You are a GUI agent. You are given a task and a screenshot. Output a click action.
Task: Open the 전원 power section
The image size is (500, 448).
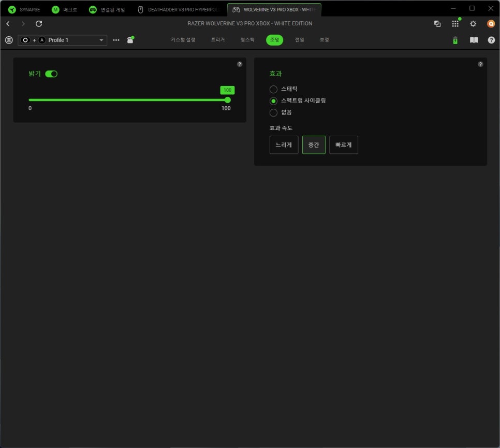click(x=299, y=39)
